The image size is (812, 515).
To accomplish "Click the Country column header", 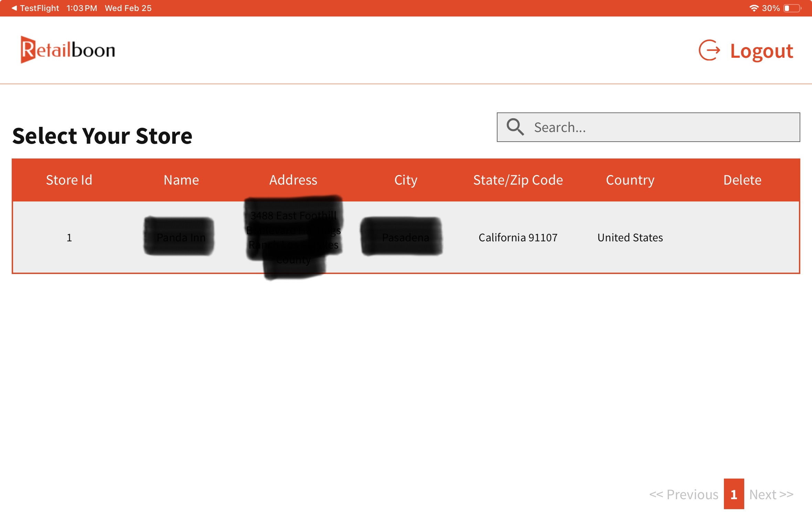I will pos(630,180).
